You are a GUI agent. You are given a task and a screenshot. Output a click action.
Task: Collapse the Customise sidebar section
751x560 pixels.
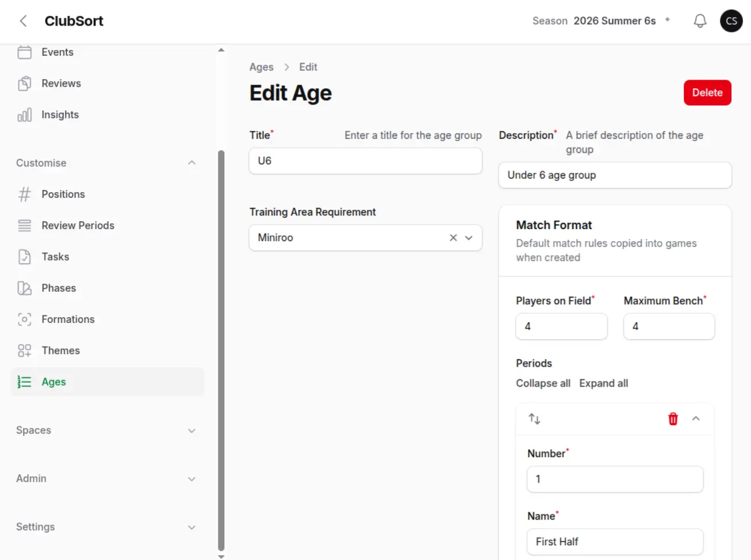(192, 163)
